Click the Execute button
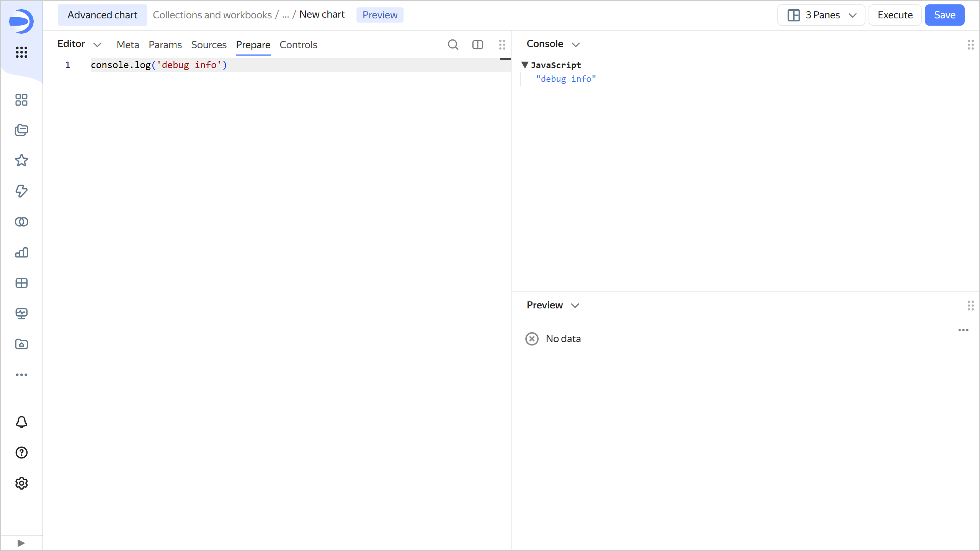Screen dimensions: 980x551 click(895, 15)
